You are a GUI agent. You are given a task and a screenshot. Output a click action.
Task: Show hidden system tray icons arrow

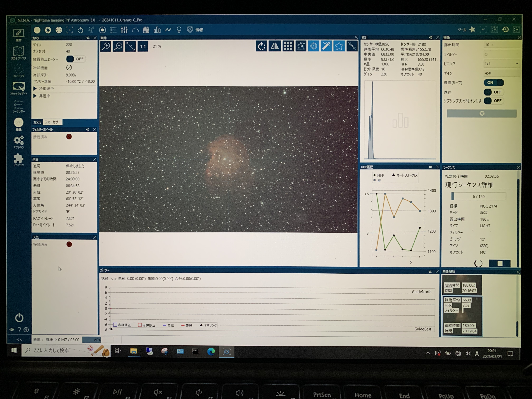pyautogui.click(x=428, y=353)
